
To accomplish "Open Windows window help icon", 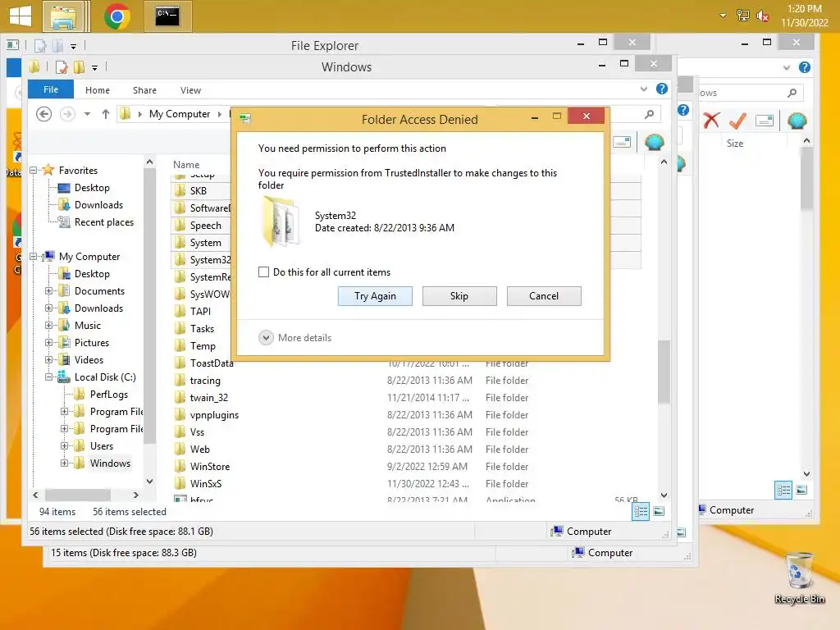I will pyautogui.click(x=662, y=89).
